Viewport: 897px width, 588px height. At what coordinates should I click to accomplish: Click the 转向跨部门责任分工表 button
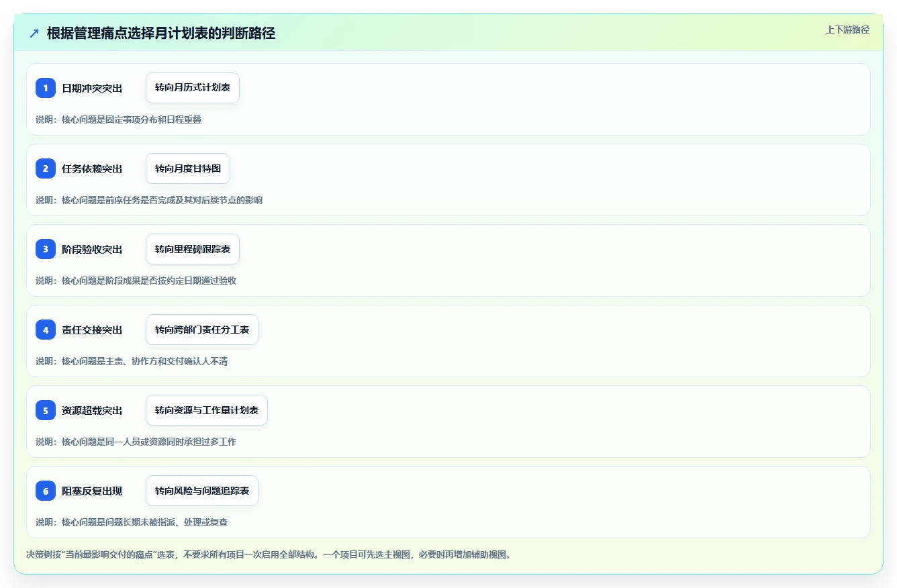pos(202,330)
